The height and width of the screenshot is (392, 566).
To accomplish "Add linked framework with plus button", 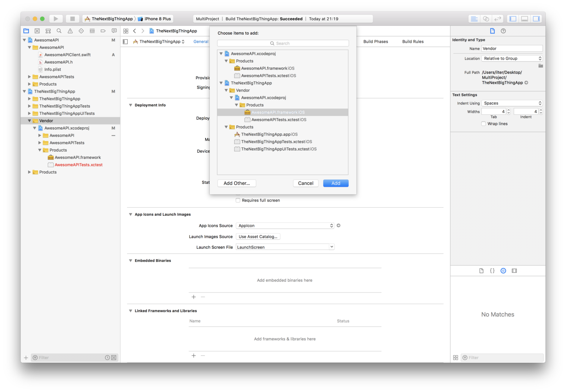I will 194,356.
